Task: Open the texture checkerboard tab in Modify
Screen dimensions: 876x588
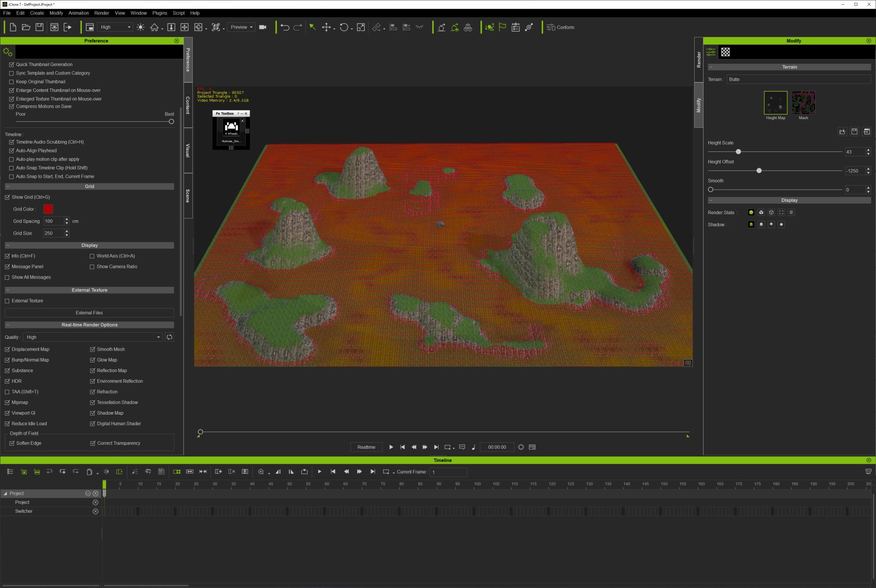Action: (725, 52)
